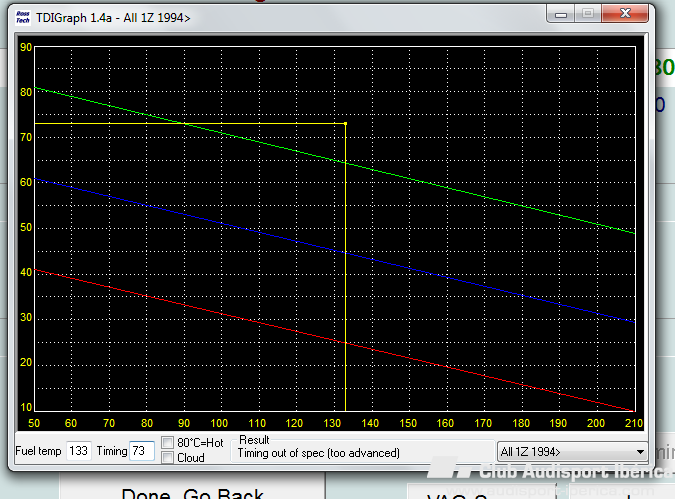The width and height of the screenshot is (675, 499).
Task: Tick the Cloud checkbox
Action: click(167, 457)
